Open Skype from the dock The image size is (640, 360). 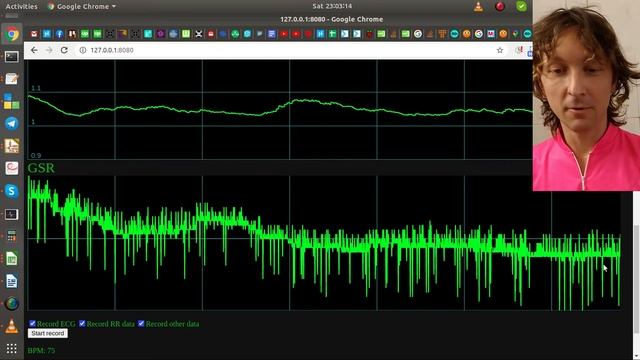12,191
